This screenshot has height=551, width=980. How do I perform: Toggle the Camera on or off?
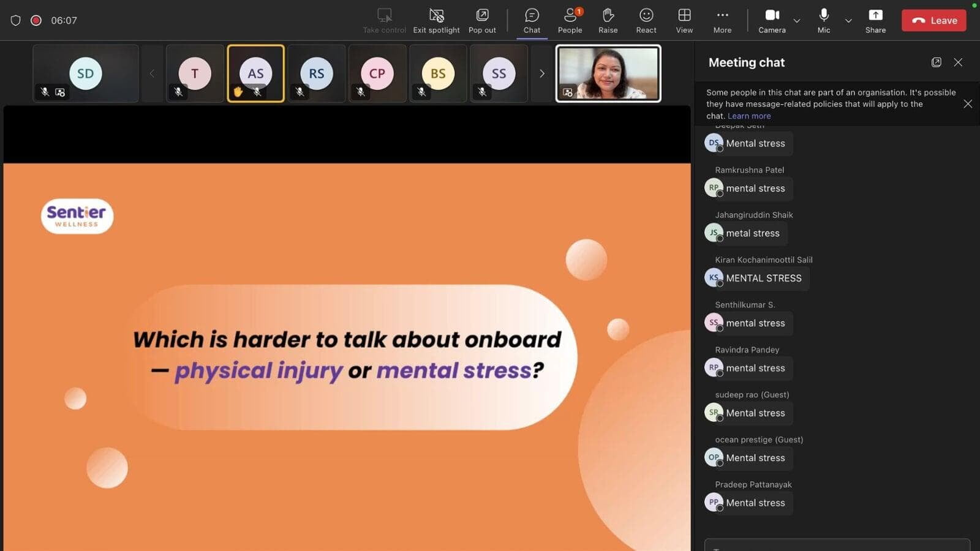click(772, 20)
